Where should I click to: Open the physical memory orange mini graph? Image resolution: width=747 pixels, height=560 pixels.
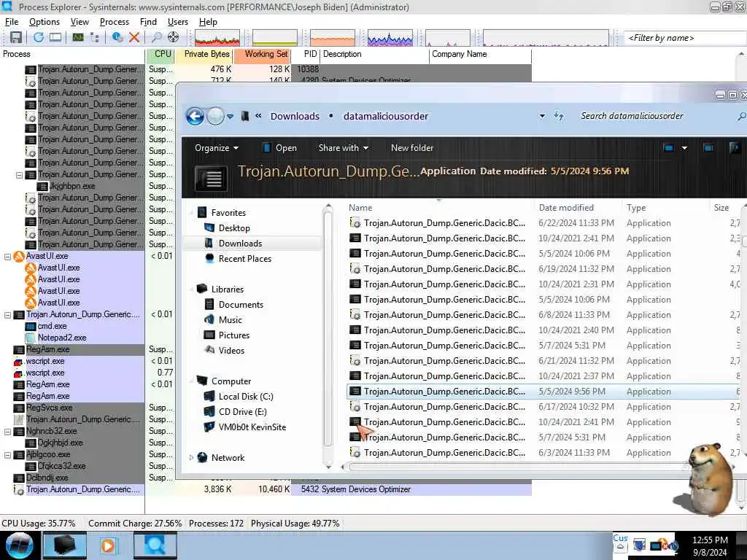pyautogui.click(x=333, y=38)
